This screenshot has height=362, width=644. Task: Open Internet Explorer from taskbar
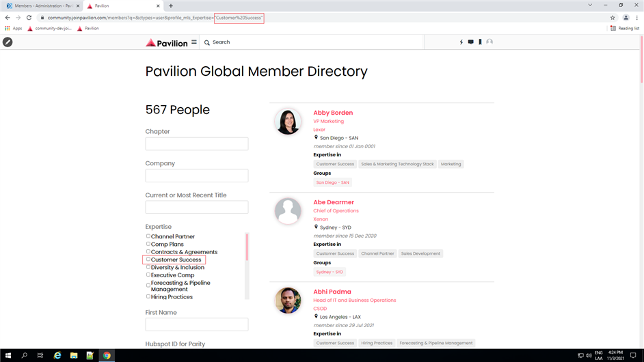[x=57, y=355]
